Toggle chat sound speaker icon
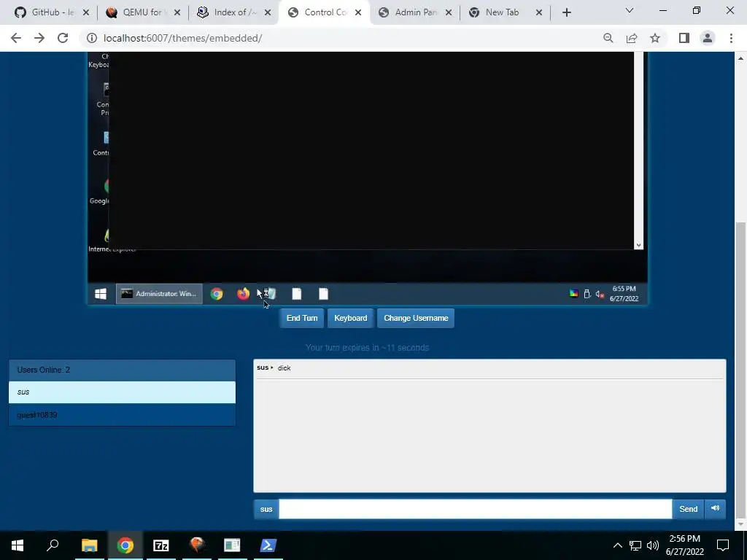The height and width of the screenshot is (560, 747). [x=715, y=508]
